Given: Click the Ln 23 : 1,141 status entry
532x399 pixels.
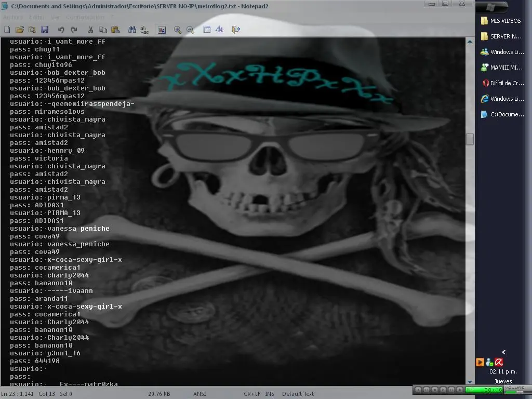Looking at the screenshot, I should pyautogui.click(x=18, y=394).
